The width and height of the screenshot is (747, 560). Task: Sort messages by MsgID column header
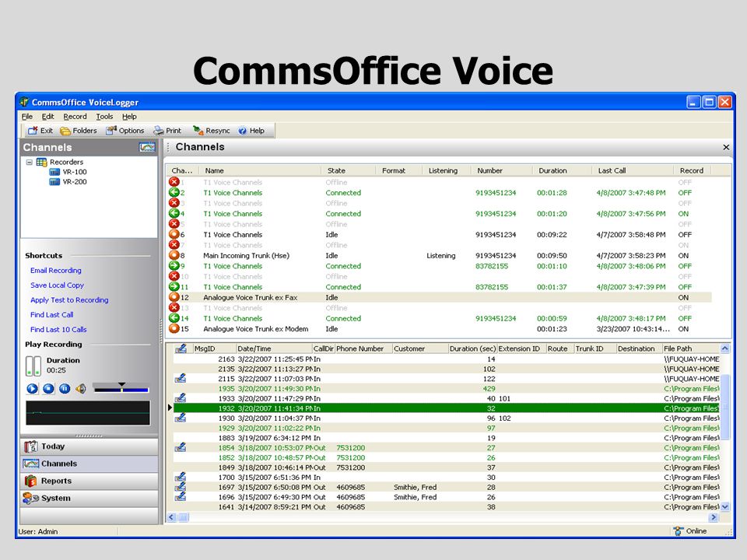(214, 348)
